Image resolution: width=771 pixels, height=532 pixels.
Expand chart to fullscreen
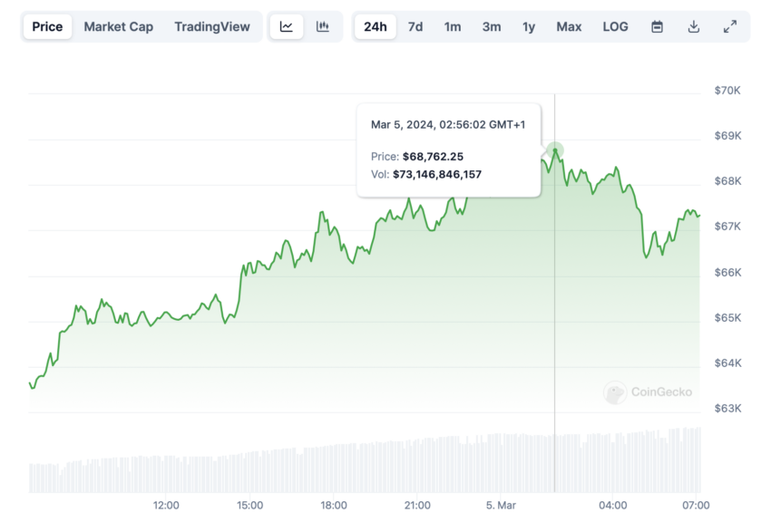[730, 26]
